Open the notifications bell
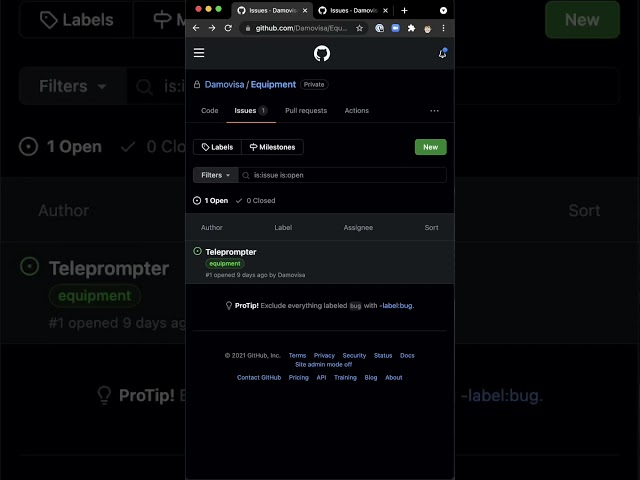This screenshot has width=640, height=480. [442, 53]
